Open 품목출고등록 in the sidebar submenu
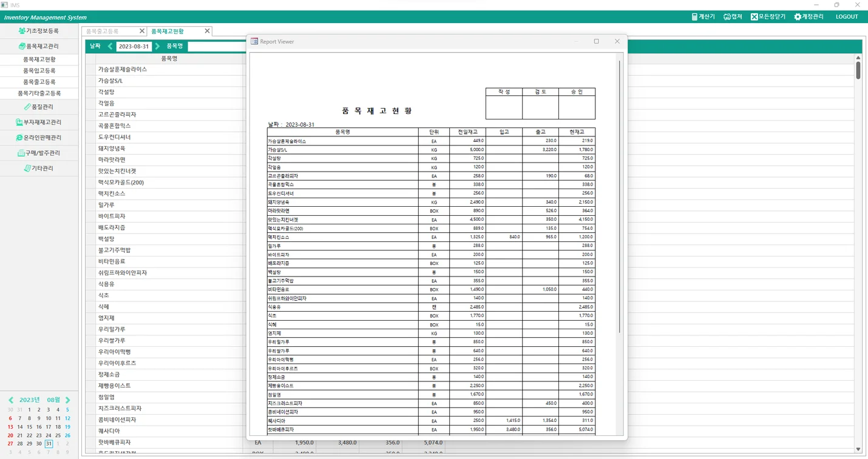 pyautogui.click(x=39, y=82)
